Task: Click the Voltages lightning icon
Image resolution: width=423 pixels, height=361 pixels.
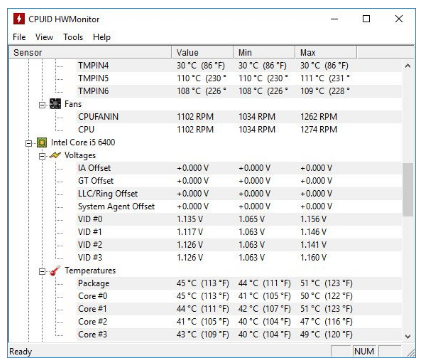Action: tap(55, 155)
